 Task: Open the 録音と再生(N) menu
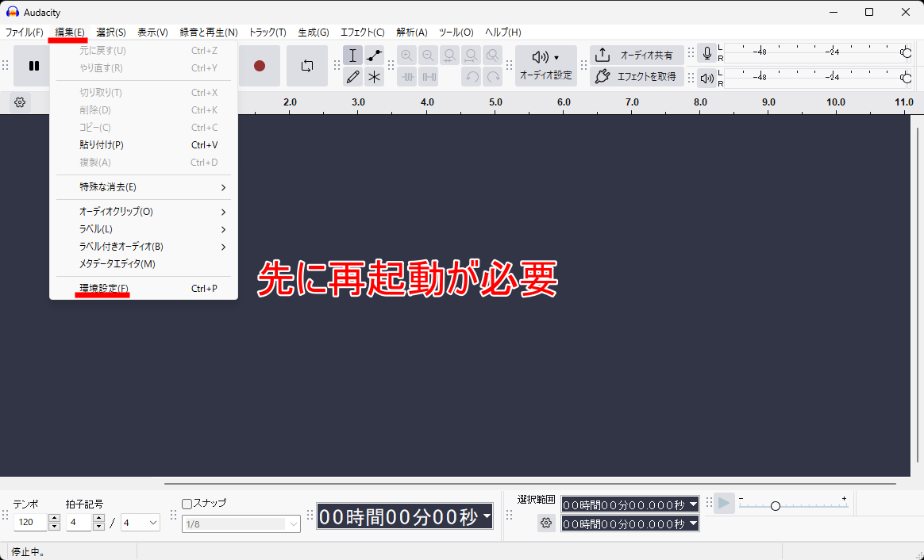tap(209, 33)
